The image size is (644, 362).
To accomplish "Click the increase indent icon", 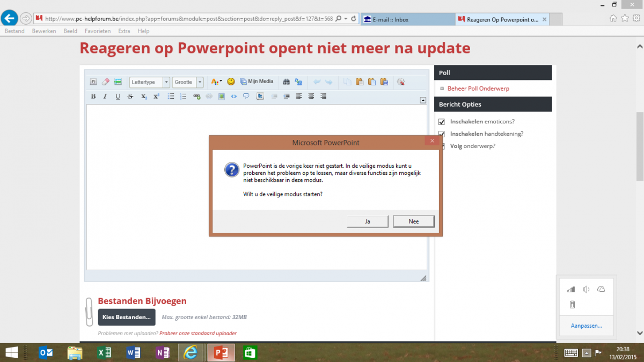I will [286, 97].
